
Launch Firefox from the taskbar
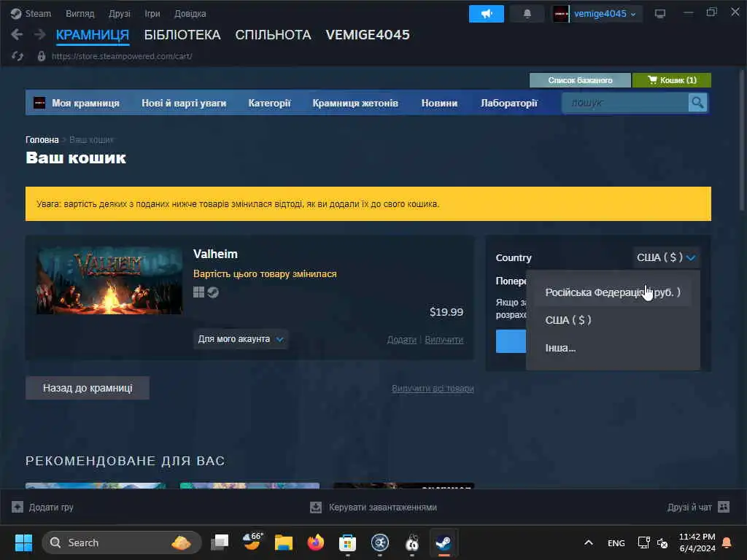[x=315, y=542]
